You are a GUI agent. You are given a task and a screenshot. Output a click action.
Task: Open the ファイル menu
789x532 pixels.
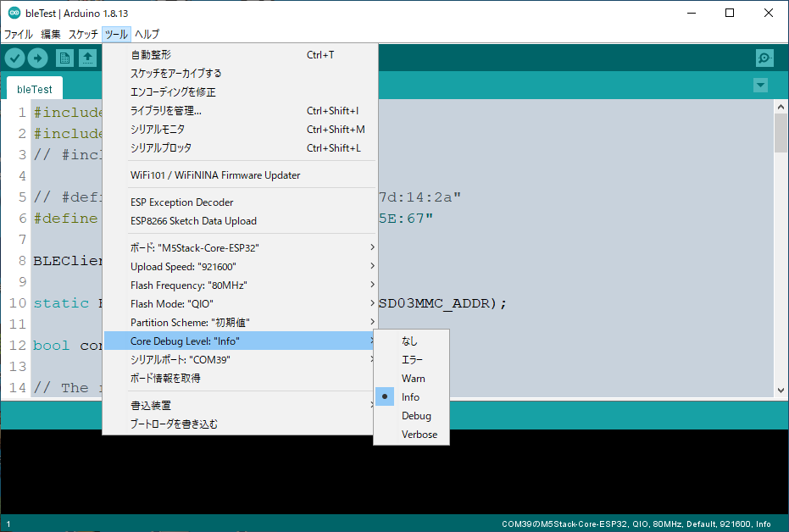coord(19,35)
